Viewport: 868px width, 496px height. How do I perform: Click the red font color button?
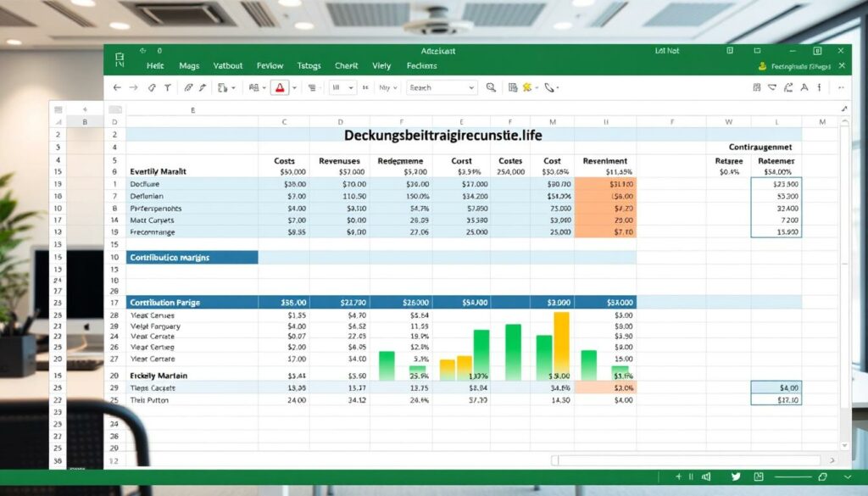tap(280, 87)
